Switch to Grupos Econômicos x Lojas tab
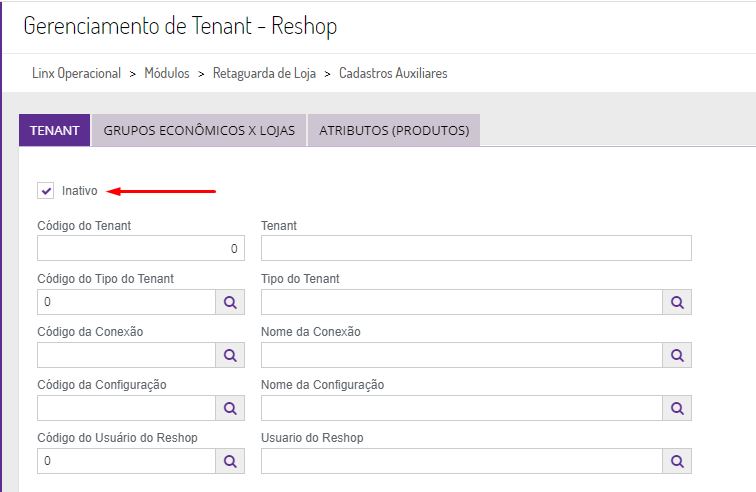The image size is (756, 492). [199, 131]
